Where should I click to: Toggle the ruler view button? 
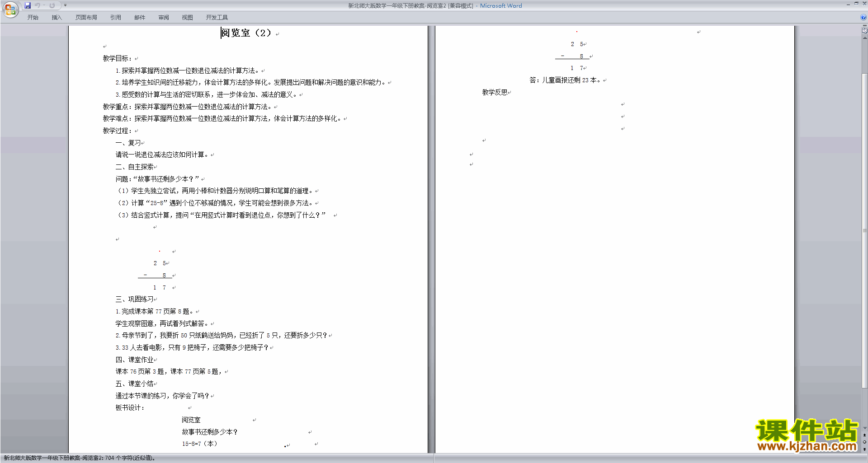coord(864,31)
